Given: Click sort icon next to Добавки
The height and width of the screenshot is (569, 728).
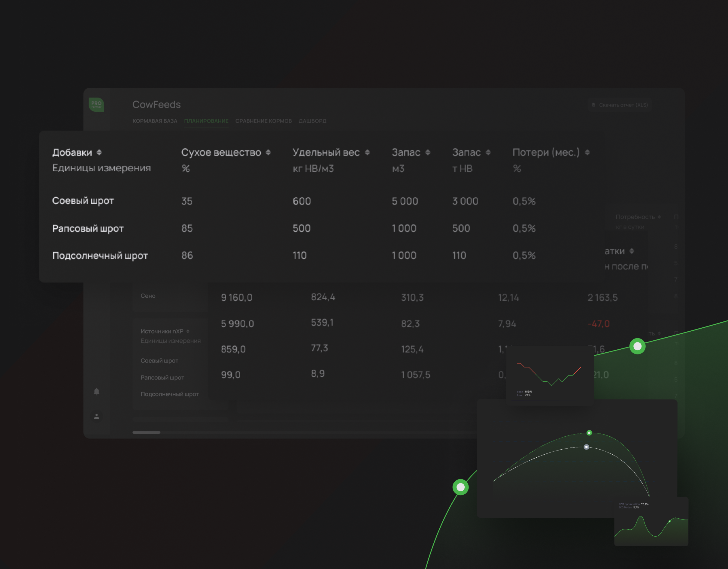Looking at the screenshot, I should point(99,152).
